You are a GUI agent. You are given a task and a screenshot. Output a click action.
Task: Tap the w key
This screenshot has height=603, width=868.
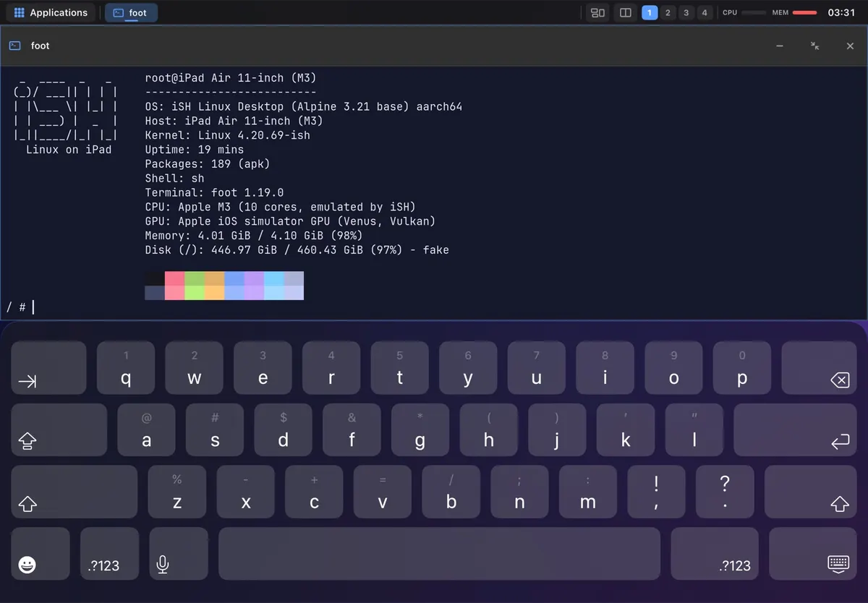tap(194, 368)
